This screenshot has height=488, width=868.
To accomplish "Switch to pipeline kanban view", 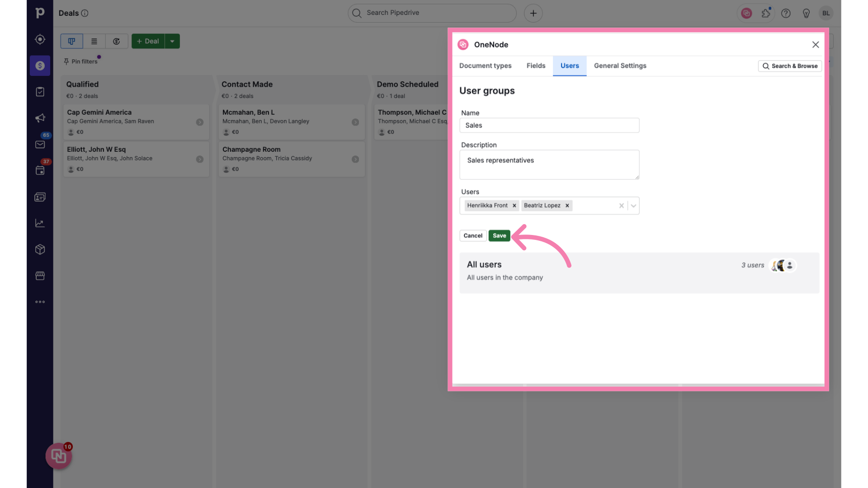I will point(71,41).
